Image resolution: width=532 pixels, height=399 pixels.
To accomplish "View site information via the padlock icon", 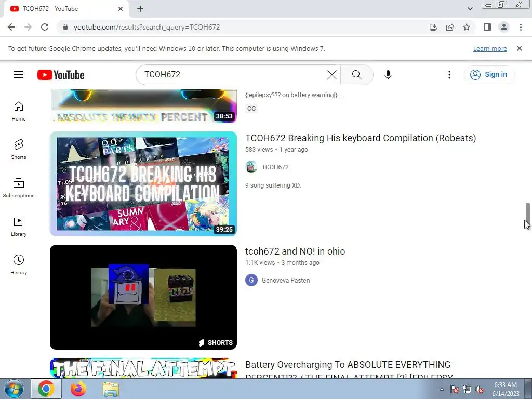I will pyautogui.click(x=65, y=27).
